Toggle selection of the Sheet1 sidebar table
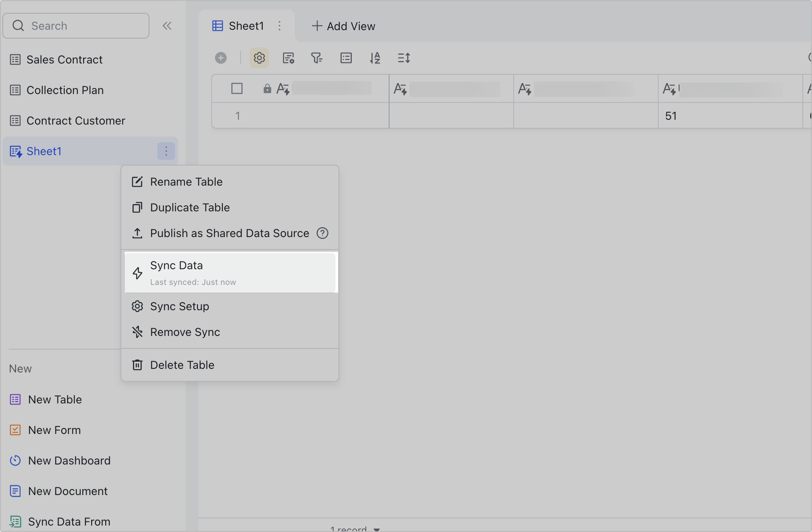The height and width of the screenshot is (532, 812). tap(44, 151)
